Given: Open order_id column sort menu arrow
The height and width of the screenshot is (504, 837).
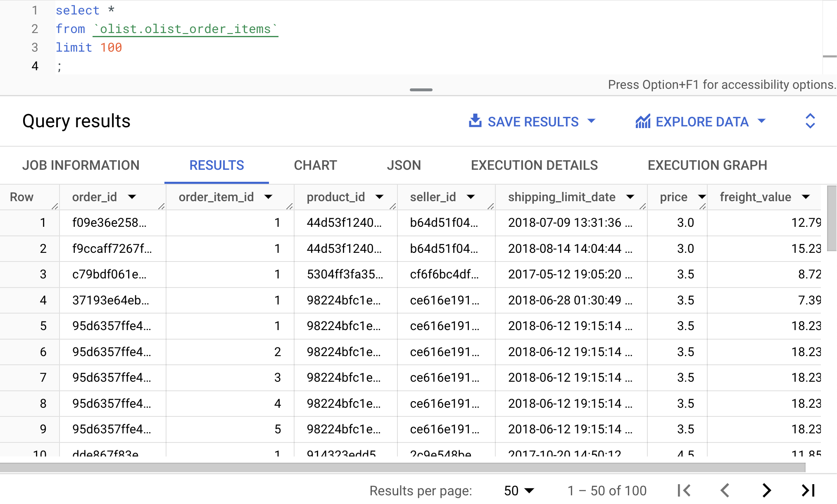Looking at the screenshot, I should point(132,197).
